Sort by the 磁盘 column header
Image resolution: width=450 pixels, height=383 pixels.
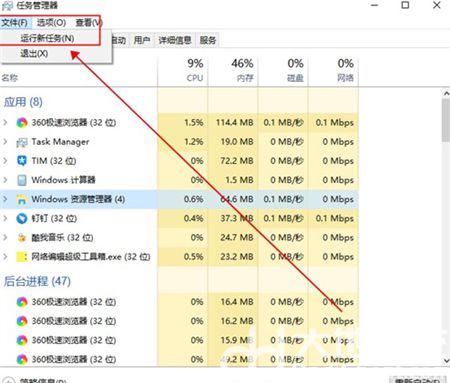[283, 71]
